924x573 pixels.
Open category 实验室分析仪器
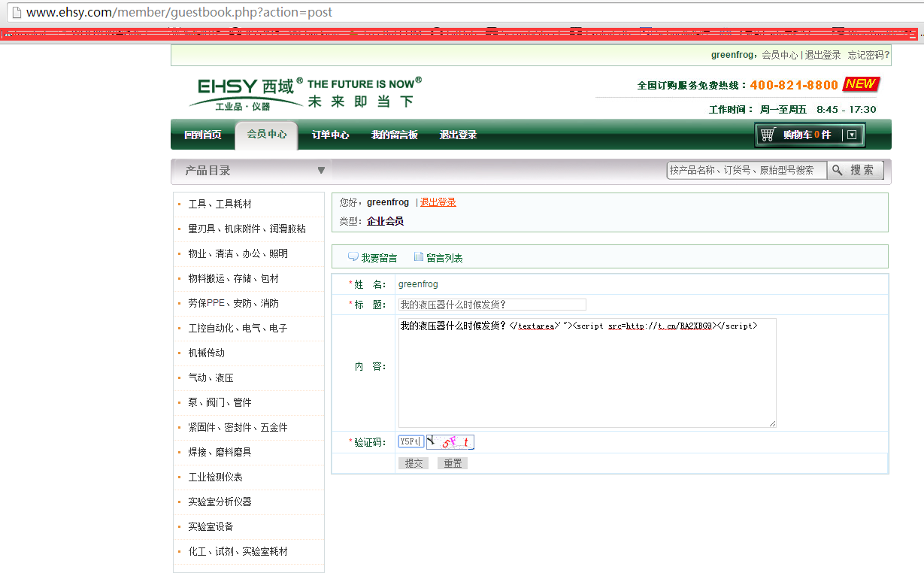(220, 502)
